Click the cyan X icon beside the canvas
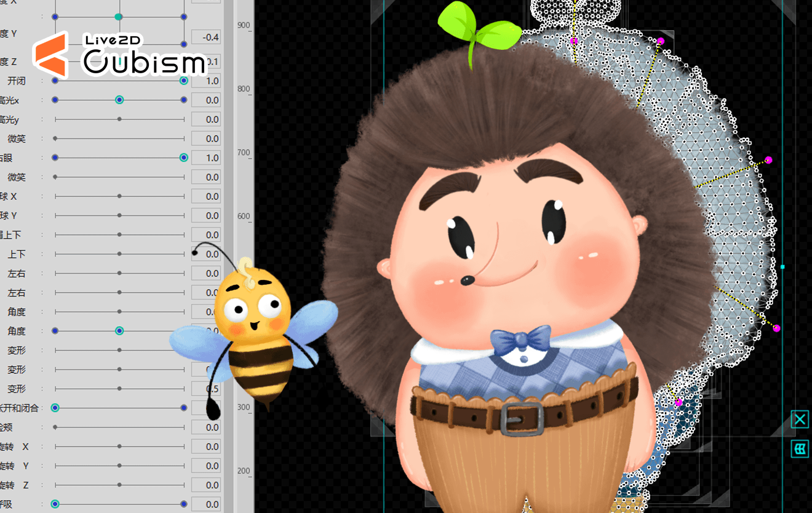The width and height of the screenshot is (812, 513). [x=799, y=420]
